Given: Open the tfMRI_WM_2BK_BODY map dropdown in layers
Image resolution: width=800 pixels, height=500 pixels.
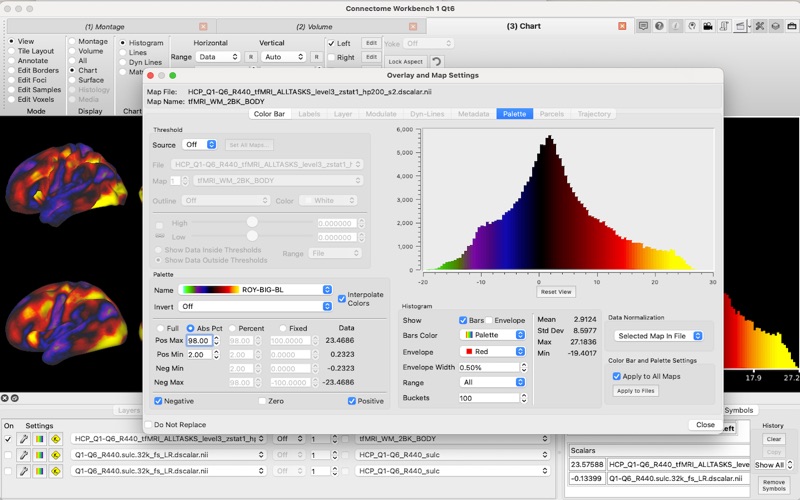Looking at the screenshot, I should pyautogui.click(x=452, y=439).
